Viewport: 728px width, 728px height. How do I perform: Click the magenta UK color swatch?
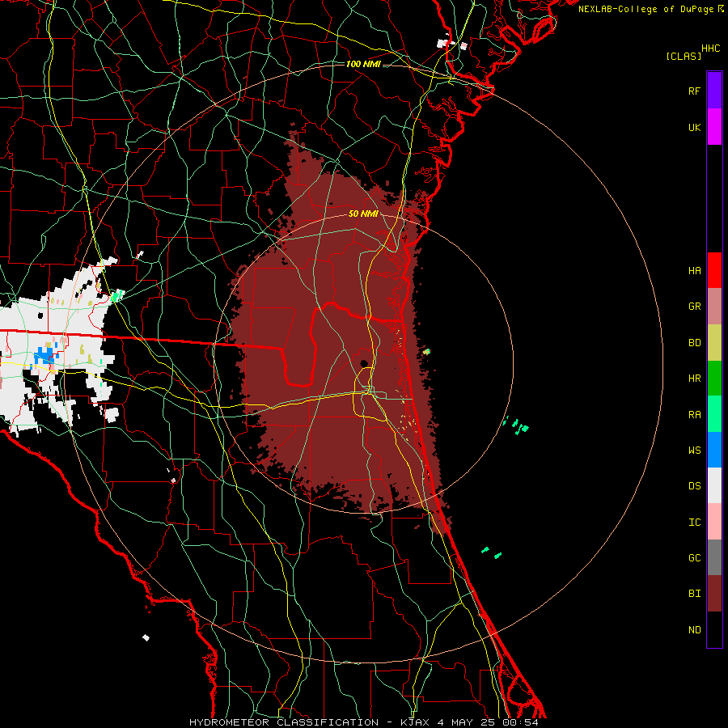point(714,127)
